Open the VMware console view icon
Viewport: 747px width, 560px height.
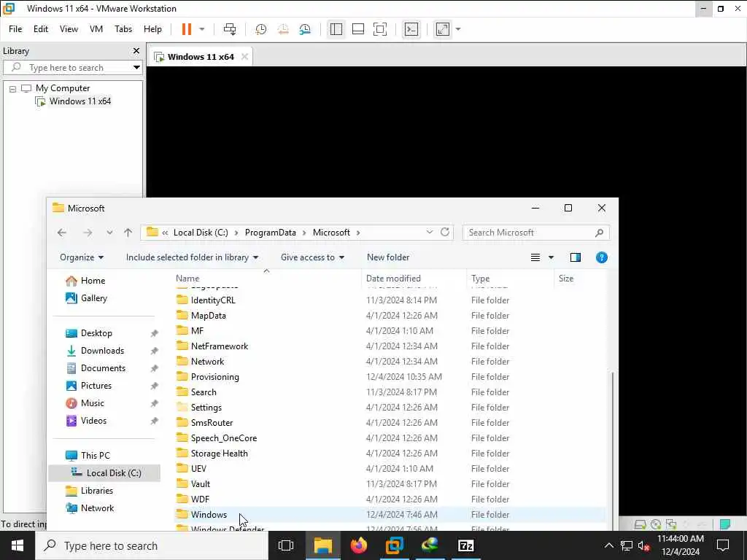coord(411,29)
